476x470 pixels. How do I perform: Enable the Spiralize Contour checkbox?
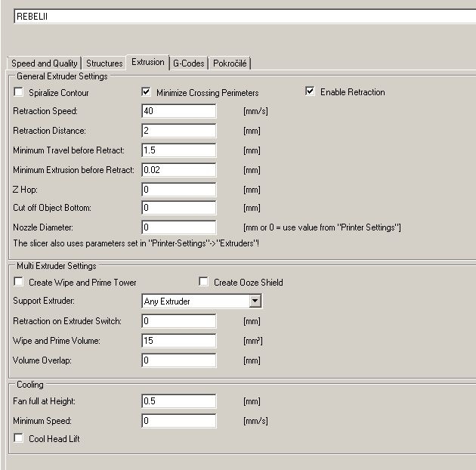click(x=18, y=92)
